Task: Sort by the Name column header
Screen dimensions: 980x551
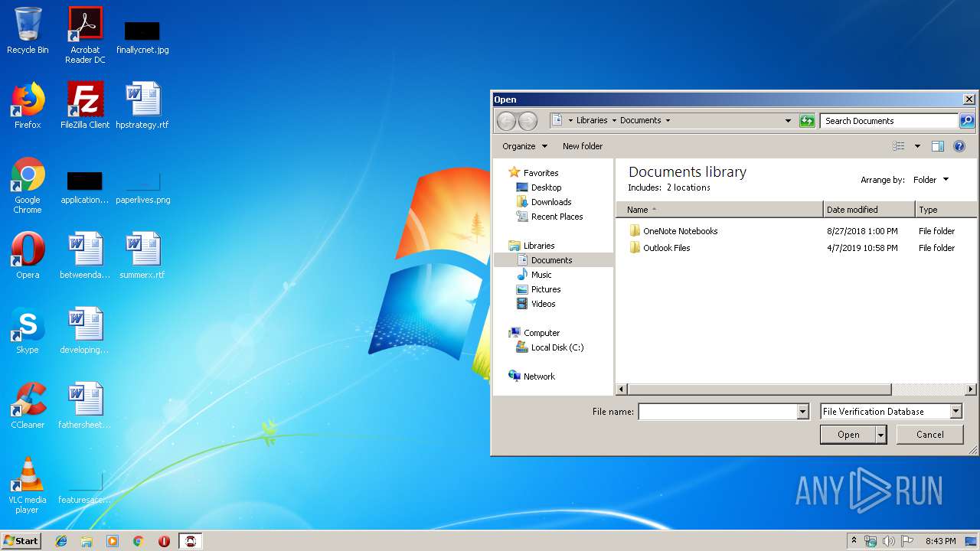Action: click(x=720, y=210)
